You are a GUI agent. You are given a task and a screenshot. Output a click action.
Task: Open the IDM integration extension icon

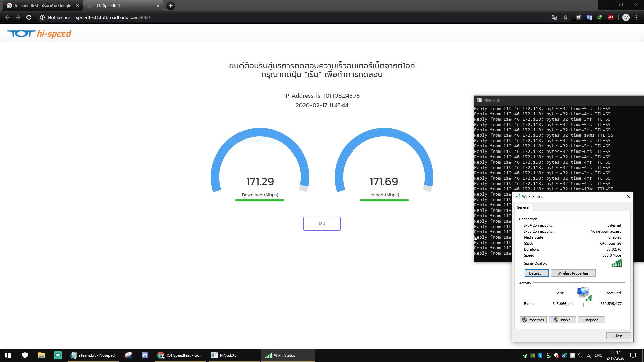(x=600, y=17)
